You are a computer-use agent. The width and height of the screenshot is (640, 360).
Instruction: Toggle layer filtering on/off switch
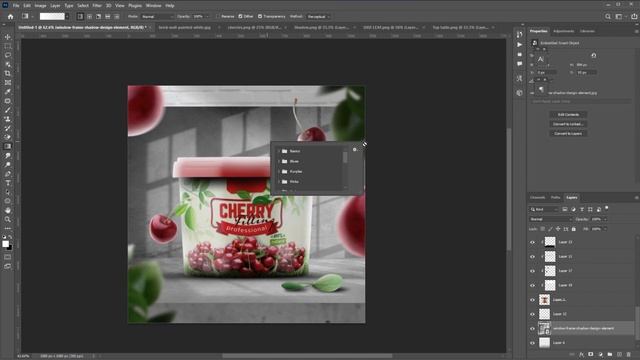(x=607, y=209)
